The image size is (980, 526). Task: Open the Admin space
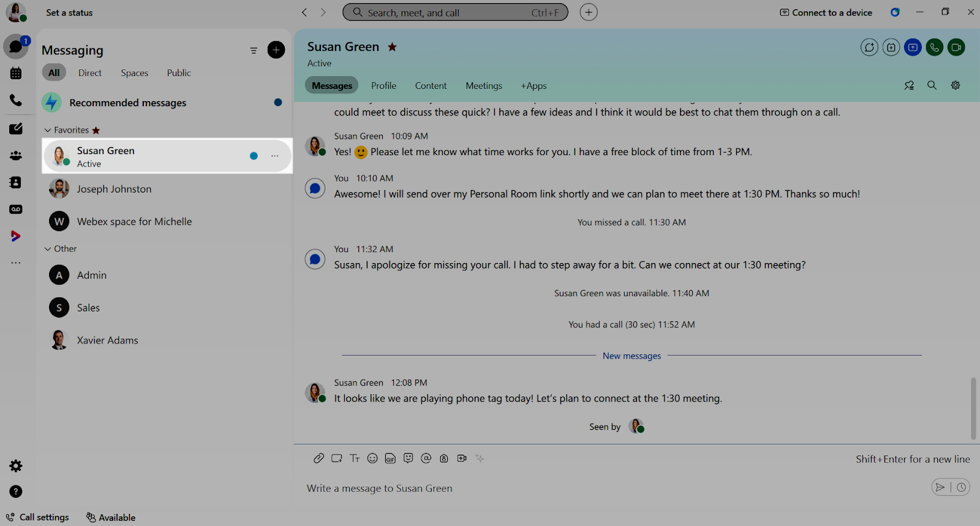click(167, 275)
